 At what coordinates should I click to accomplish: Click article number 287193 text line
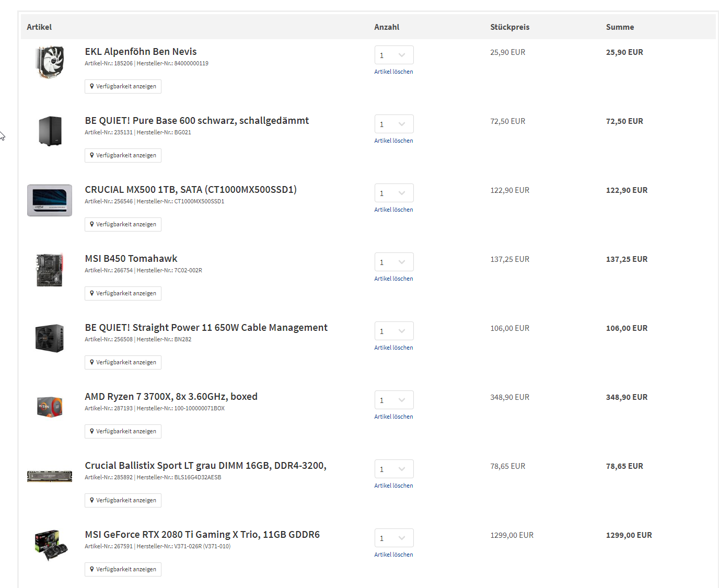[x=155, y=409]
